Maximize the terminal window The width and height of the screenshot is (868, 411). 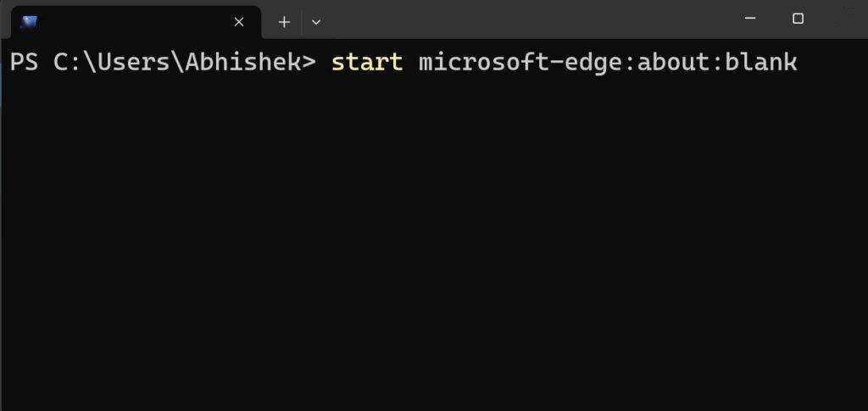[798, 19]
